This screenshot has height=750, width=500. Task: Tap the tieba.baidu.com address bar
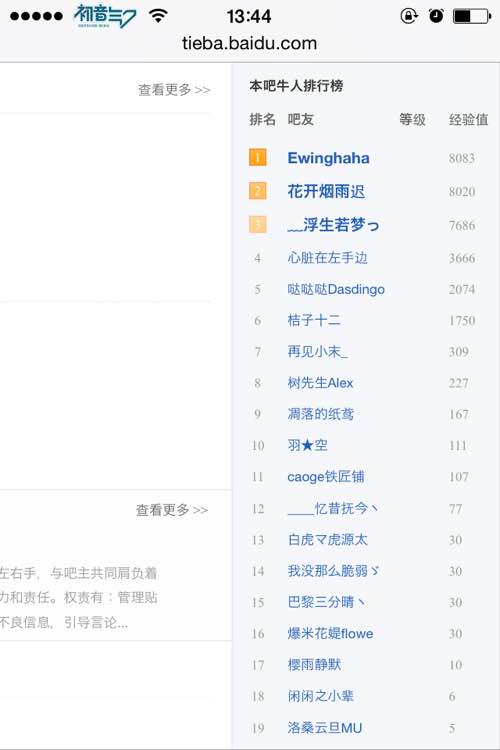249,44
